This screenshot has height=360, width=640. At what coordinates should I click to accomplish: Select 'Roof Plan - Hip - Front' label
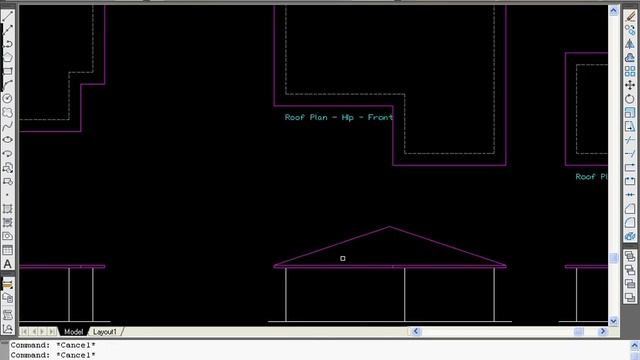point(338,118)
